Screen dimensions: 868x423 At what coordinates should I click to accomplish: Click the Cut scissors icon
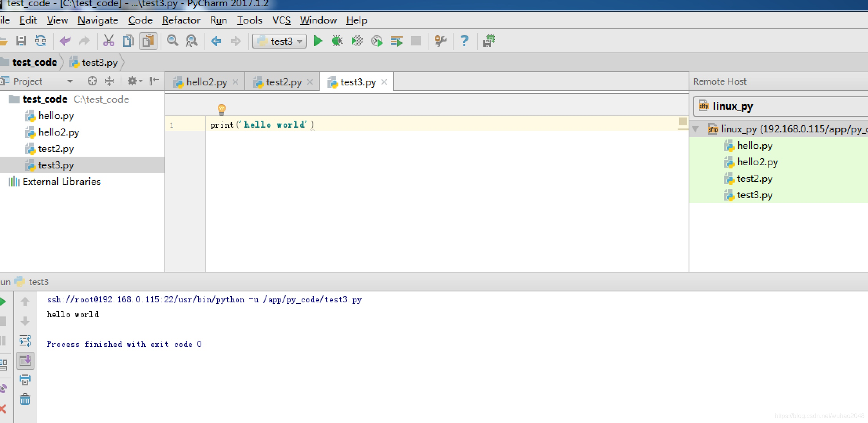108,41
